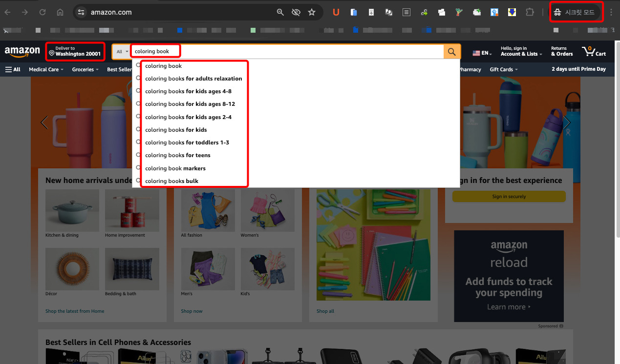Viewport: 620px width, 364px height.
Task: Click the browser back arrow
Action: pos(8,12)
